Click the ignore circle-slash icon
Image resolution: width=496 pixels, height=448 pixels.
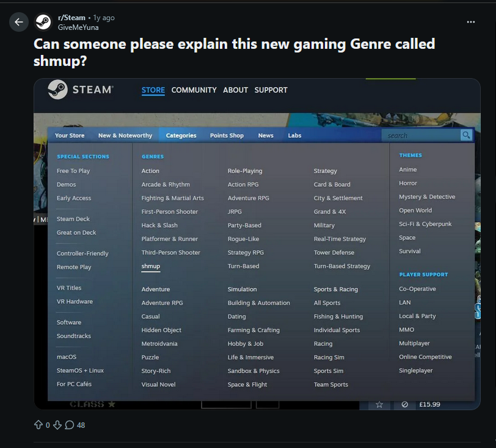(404, 405)
